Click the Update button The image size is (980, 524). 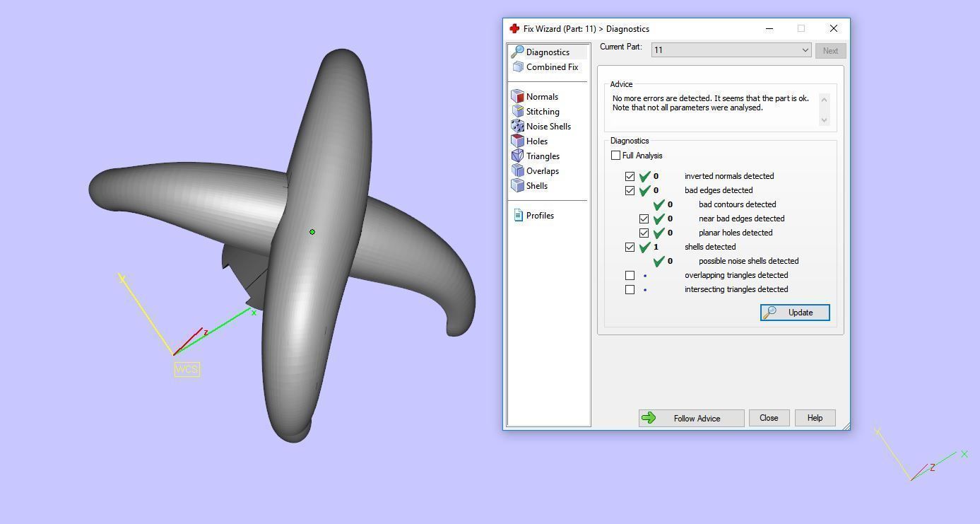point(795,313)
